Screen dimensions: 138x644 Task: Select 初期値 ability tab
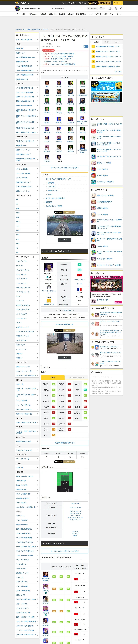(53, 377)
